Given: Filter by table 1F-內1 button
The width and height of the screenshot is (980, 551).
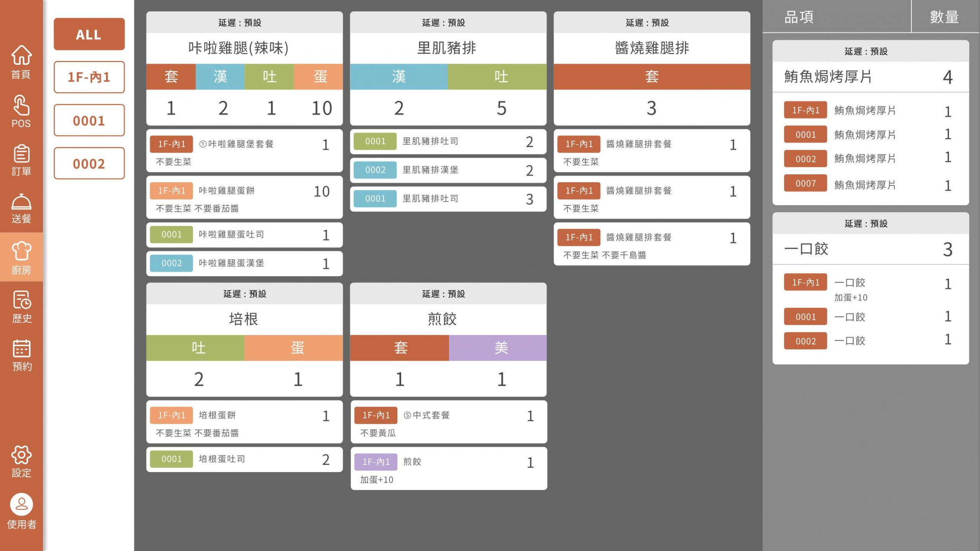Looking at the screenshot, I should [89, 77].
